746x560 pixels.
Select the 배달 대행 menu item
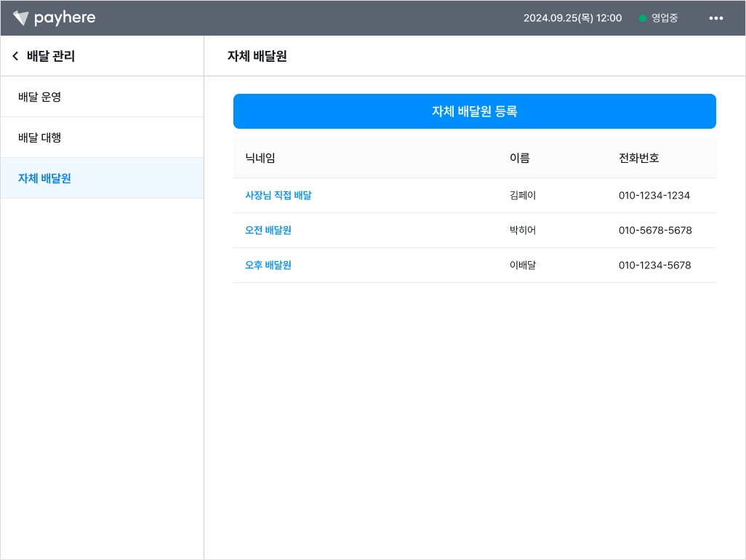[103, 137]
